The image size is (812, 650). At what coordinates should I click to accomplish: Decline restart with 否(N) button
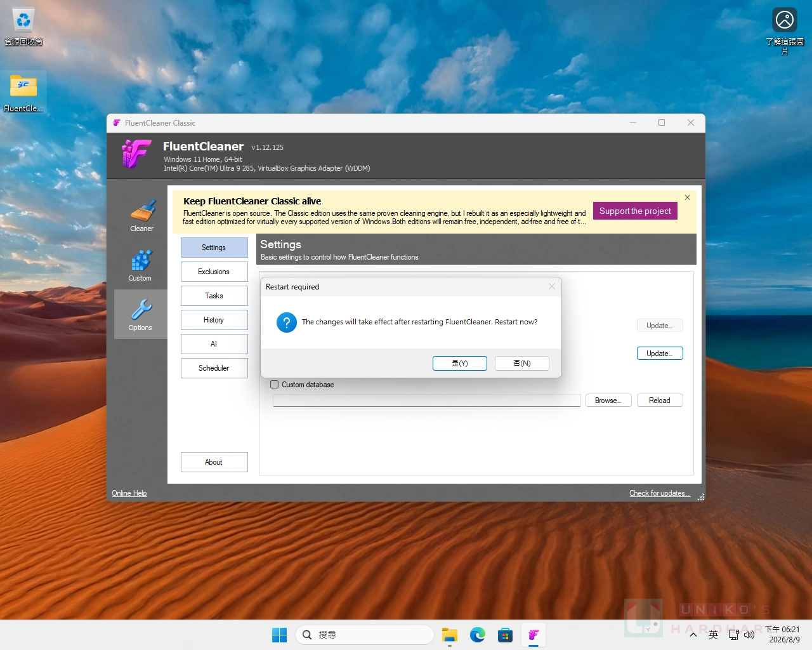522,363
